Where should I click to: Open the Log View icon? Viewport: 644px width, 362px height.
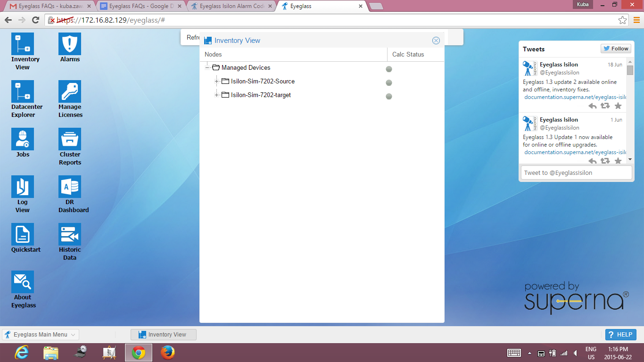pyautogui.click(x=23, y=187)
